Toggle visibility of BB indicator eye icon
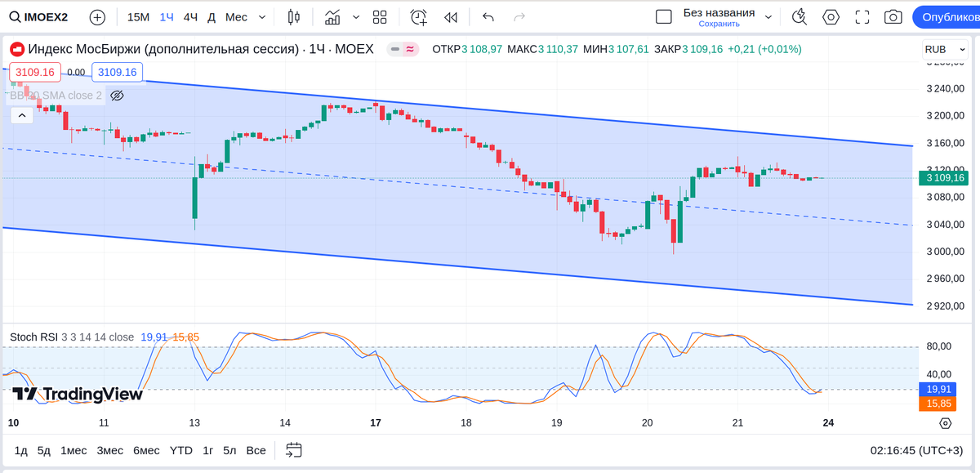The height and width of the screenshot is (473, 980). tap(117, 96)
